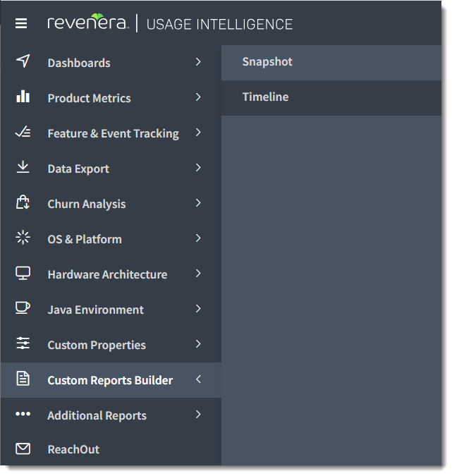The image size is (452, 476).
Task: Expand the Additional Reports chevron
Action: tap(198, 415)
